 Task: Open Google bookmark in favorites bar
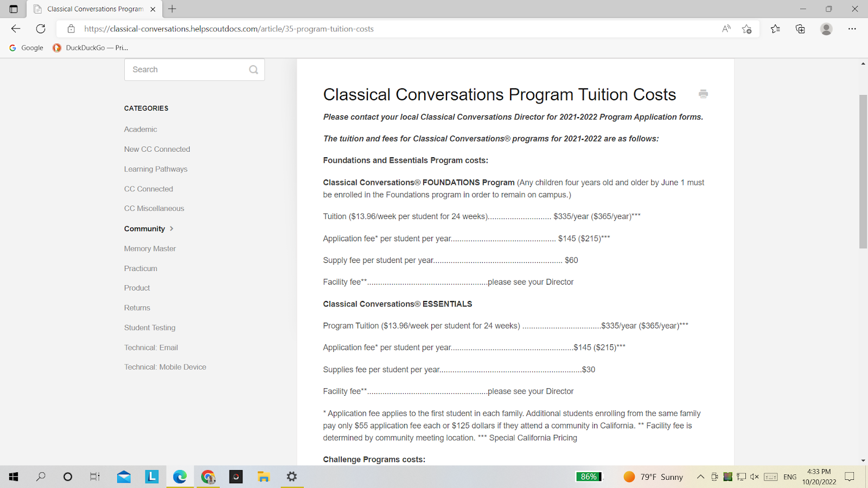pyautogui.click(x=26, y=48)
